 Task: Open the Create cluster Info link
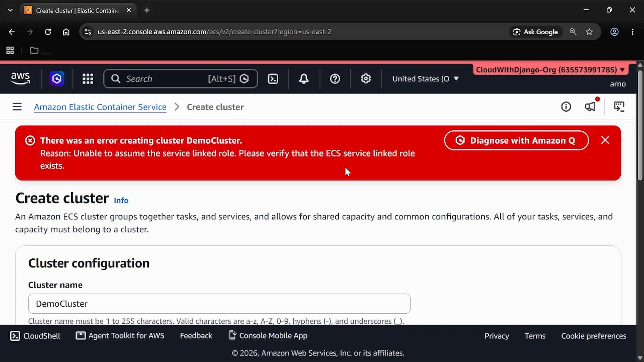click(121, 200)
